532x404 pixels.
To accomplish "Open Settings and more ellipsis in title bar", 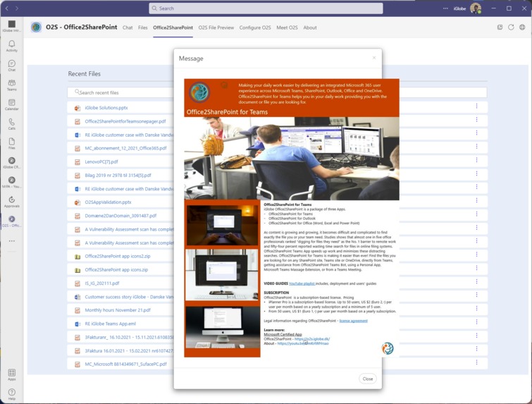I will click(445, 8).
